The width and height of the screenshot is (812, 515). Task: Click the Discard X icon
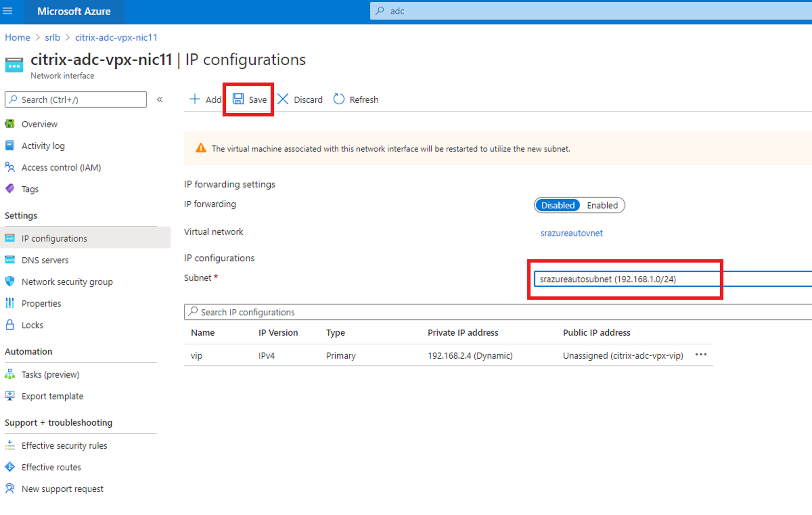pos(283,99)
